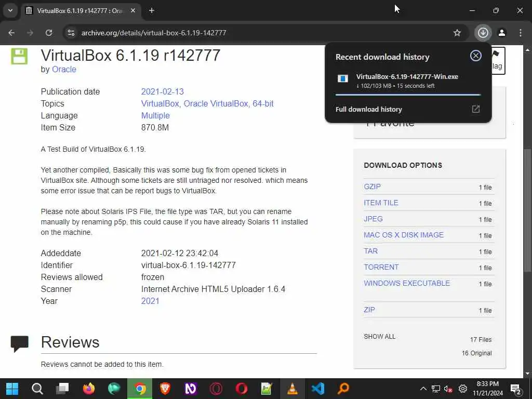Click the page vertical scrollbar thumb
Viewport: 532px width, 399px height.
point(527,210)
